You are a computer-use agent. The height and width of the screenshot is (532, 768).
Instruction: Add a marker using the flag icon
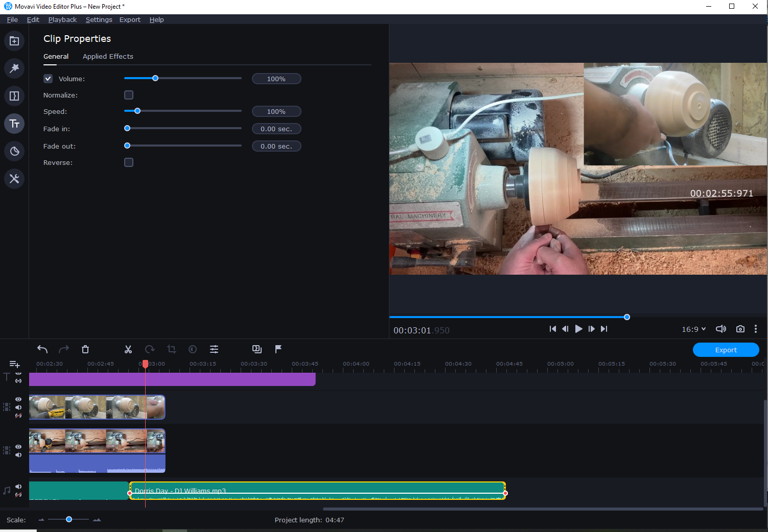[x=278, y=349]
